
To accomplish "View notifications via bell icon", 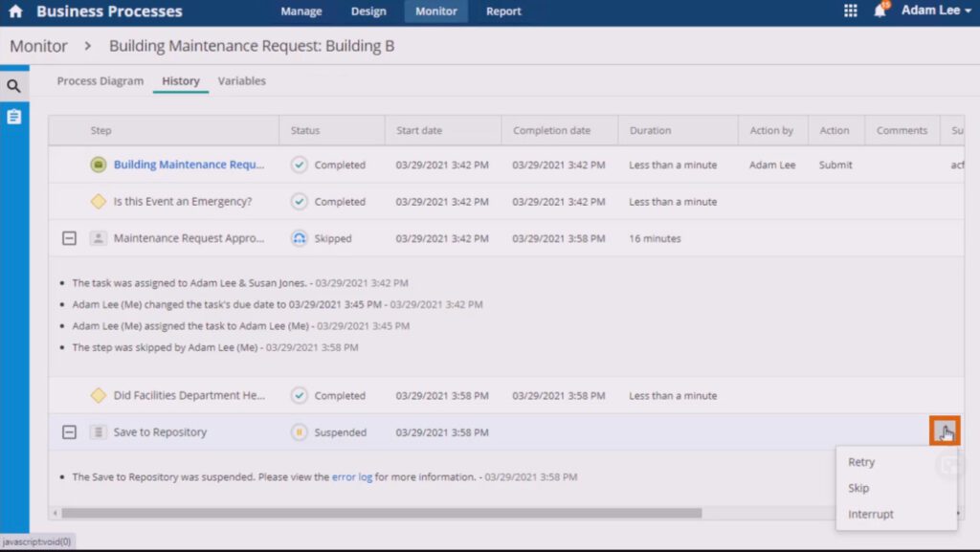I will pyautogui.click(x=880, y=11).
